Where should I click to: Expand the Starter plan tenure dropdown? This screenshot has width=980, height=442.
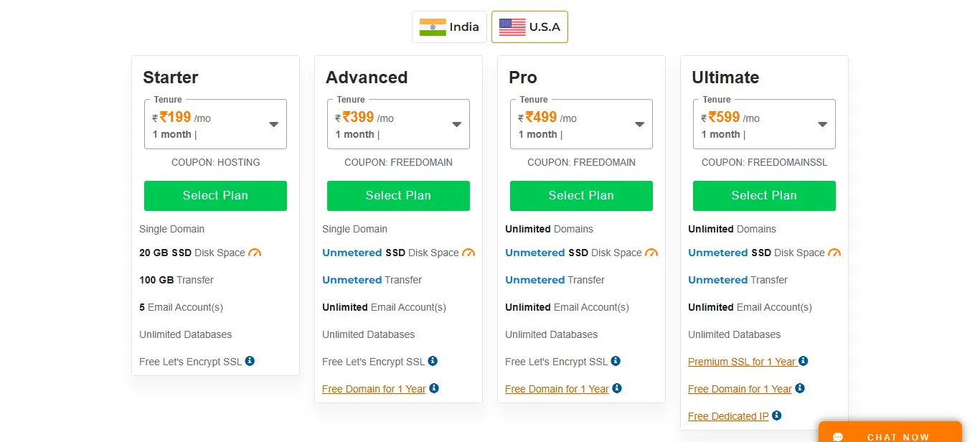point(273,123)
